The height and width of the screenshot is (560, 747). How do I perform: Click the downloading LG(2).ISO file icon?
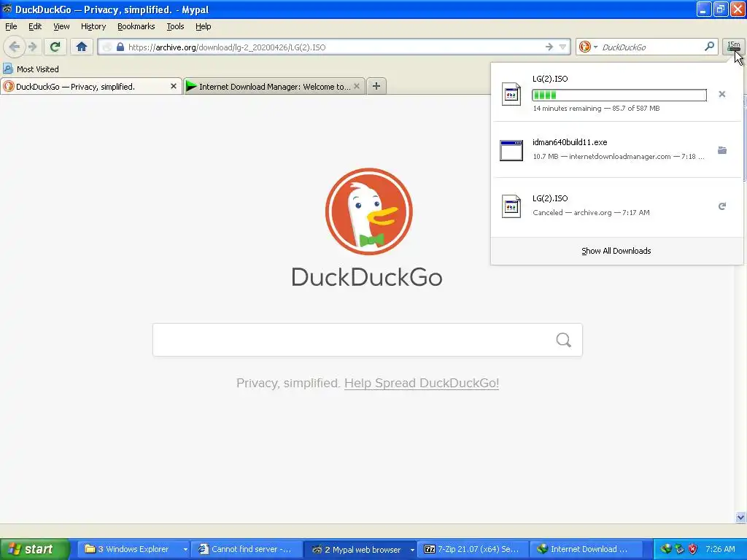pos(511,94)
